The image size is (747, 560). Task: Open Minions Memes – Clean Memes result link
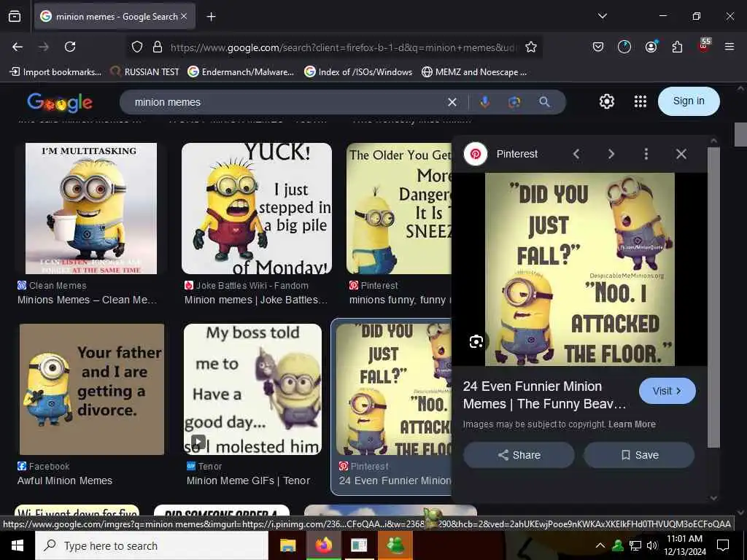pos(87,300)
